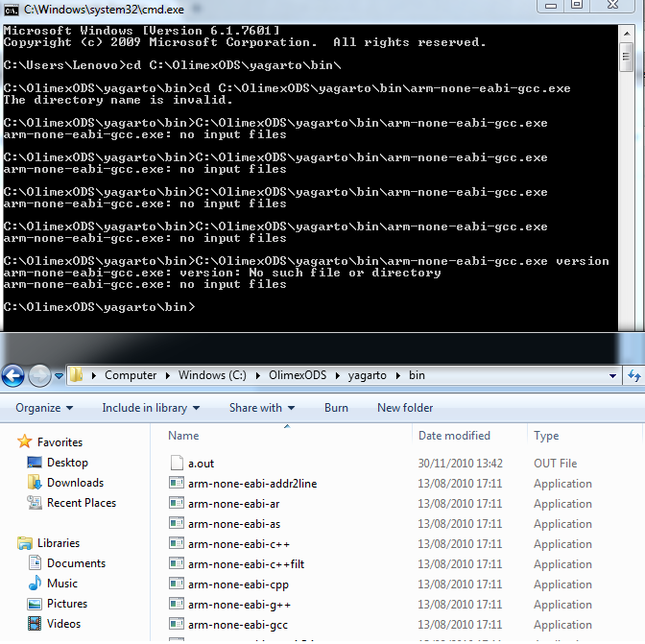Expand arrow after Computer in breadcrumb
The height and width of the screenshot is (644, 645).
click(x=167, y=376)
